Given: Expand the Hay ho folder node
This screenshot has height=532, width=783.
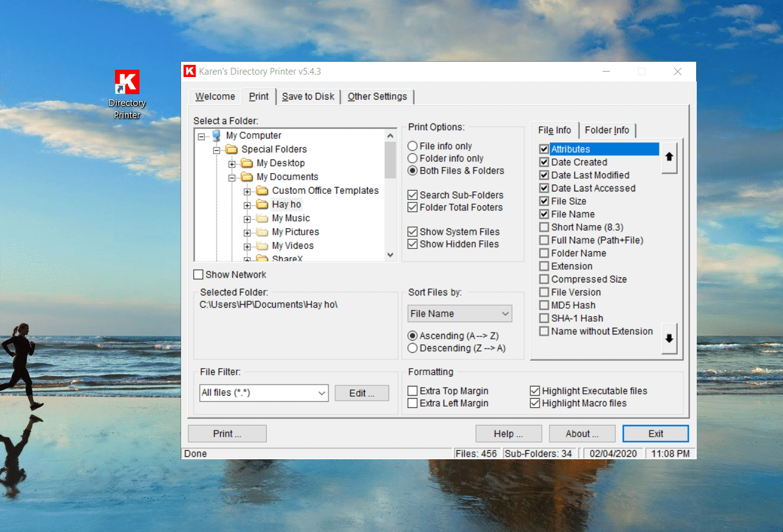Looking at the screenshot, I should click(x=247, y=205).
